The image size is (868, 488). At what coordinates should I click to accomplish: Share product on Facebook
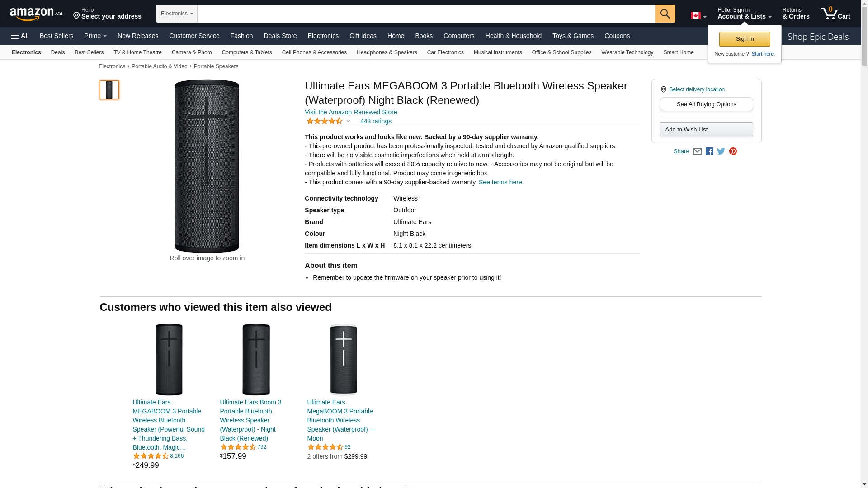[709, 151]
